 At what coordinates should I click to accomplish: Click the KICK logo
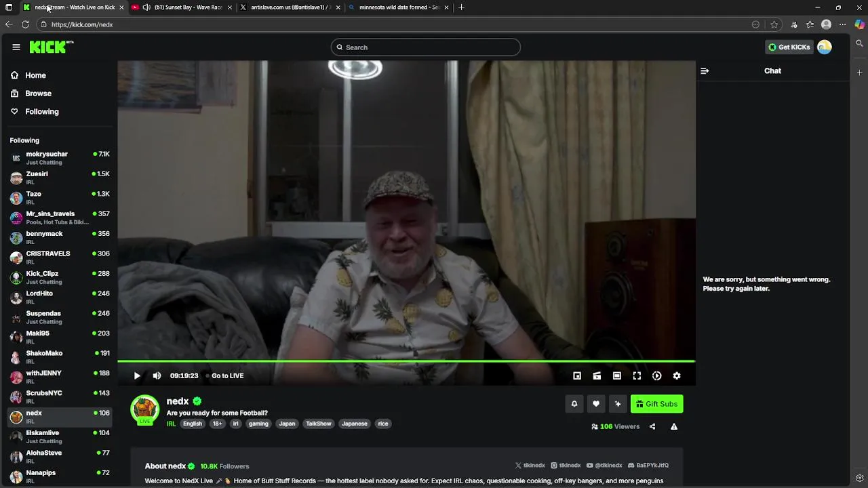(51, 47)
